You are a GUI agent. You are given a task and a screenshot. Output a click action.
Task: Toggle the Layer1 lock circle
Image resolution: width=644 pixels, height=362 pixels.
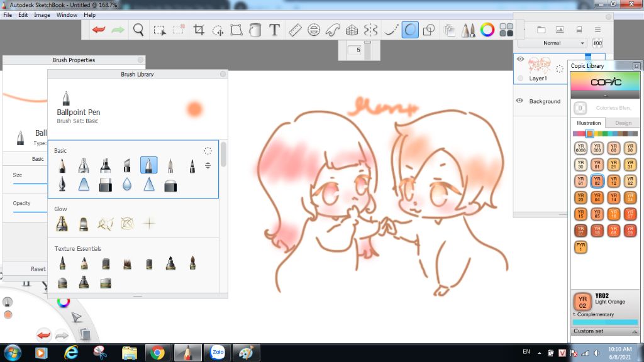(x=520, y=78)
